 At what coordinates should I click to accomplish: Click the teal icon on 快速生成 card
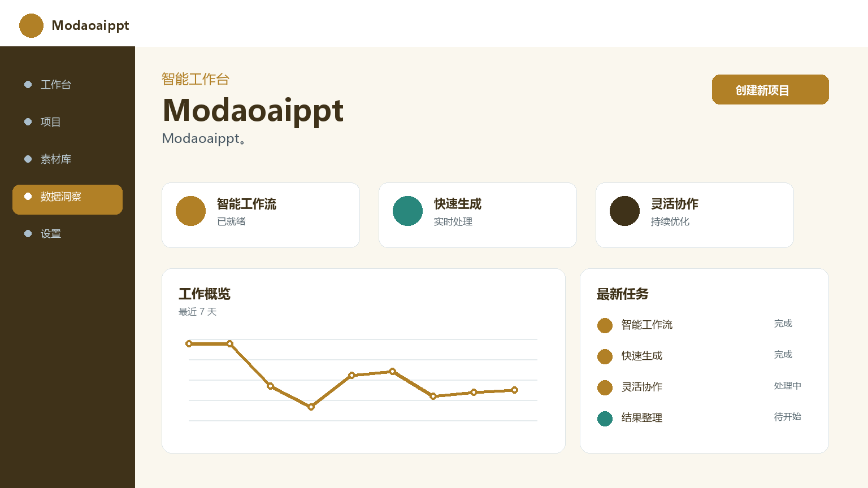pos(407,211)
